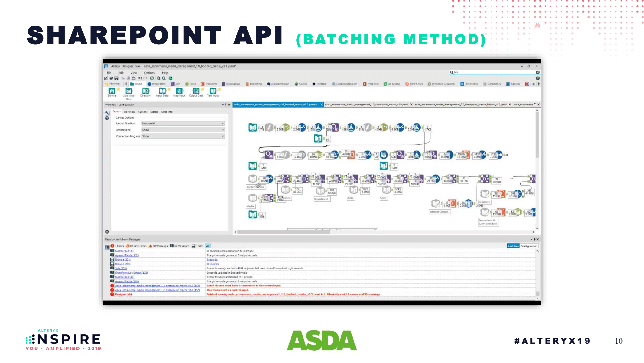Open the Layout Direction dropdown

183,123
